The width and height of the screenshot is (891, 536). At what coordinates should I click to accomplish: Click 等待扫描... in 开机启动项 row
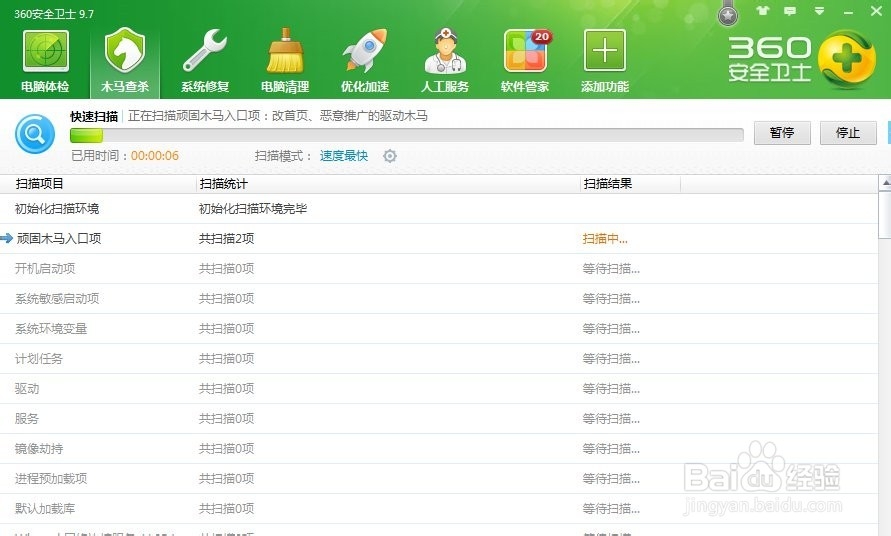[611, 269]
